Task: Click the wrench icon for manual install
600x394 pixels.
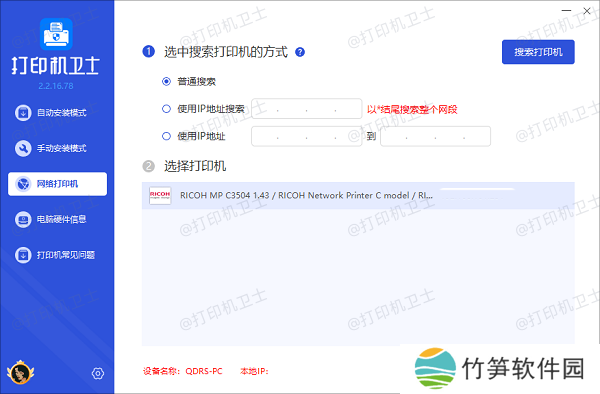Action: (23, 148)
